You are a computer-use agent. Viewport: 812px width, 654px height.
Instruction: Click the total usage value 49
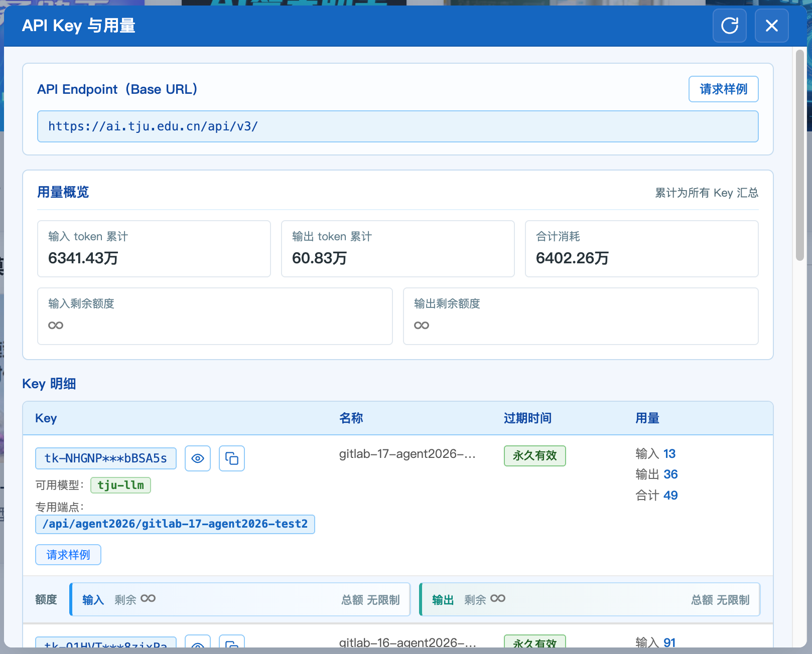(x=670, y=496)
